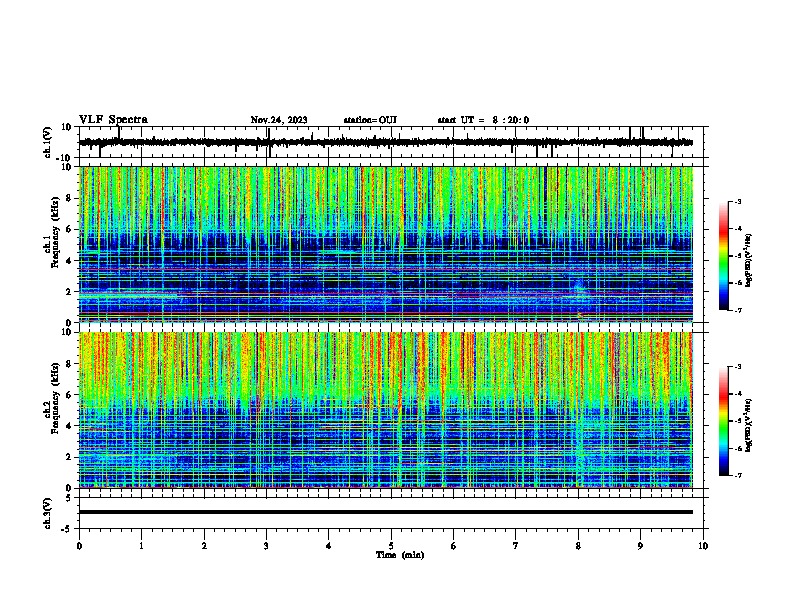Viewport: 792px width, 612px height.
Task: Click the 'station=OUI' header label
Action: (370, 120)
